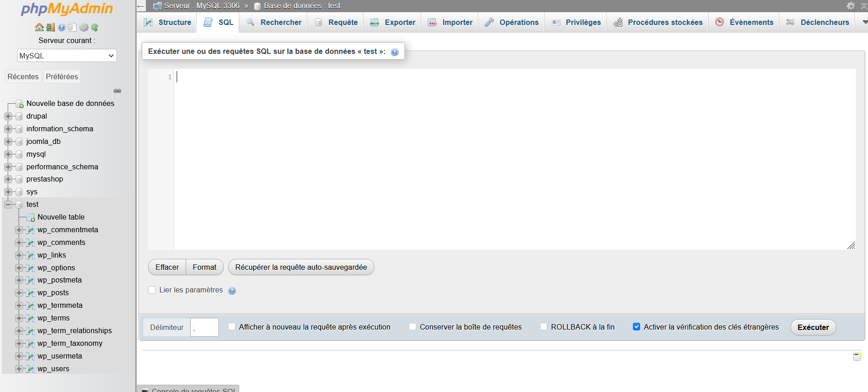Image resolution: width=868 pixels, height=392 pixels.
Task: Click the wp_users table icon
Action: click(30, 369)
